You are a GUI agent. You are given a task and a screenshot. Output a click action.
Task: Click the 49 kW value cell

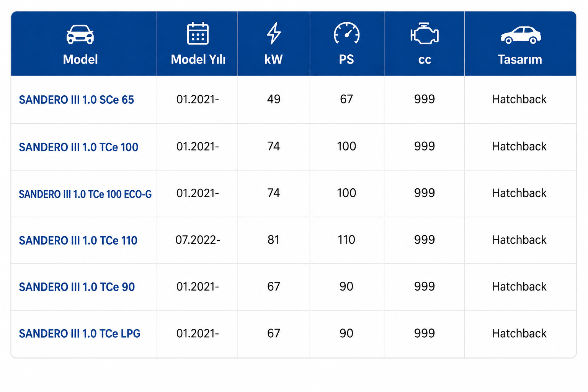[274, 99]
